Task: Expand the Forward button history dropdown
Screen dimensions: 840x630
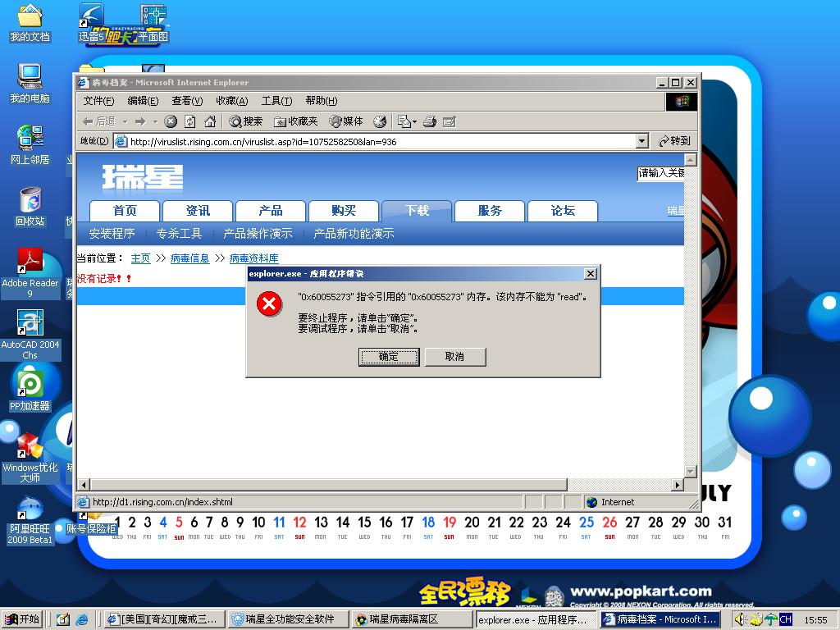Action: 155,122
